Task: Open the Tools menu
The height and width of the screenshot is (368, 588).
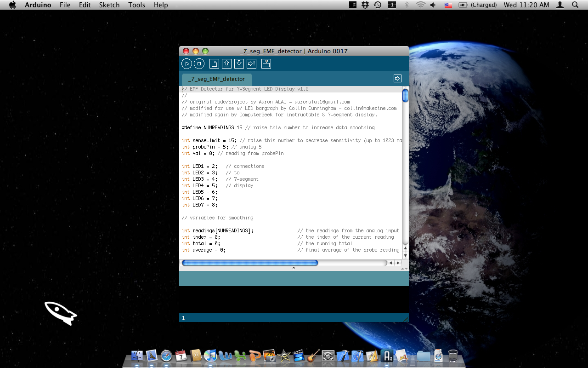Action: click(137, 5)
